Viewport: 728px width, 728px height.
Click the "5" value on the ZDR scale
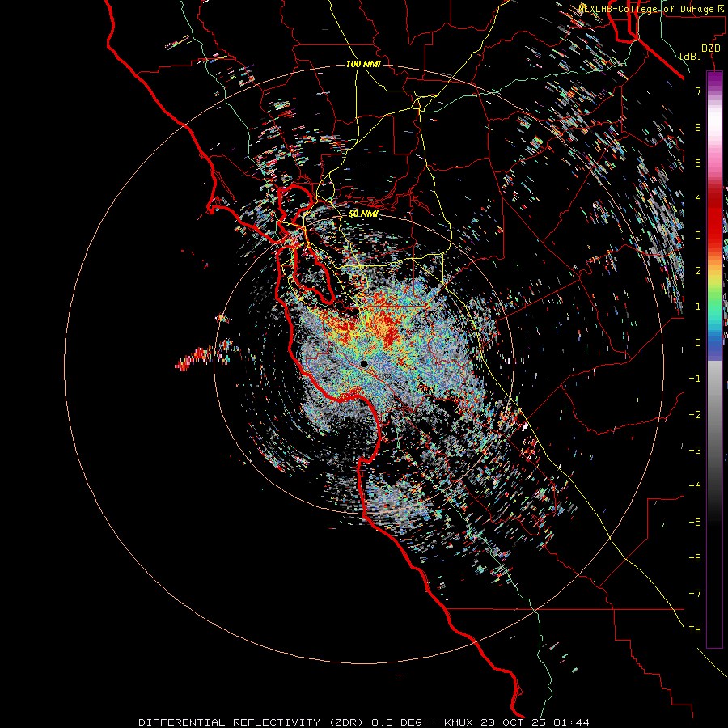pyautogui.click(x=698, y=163)
